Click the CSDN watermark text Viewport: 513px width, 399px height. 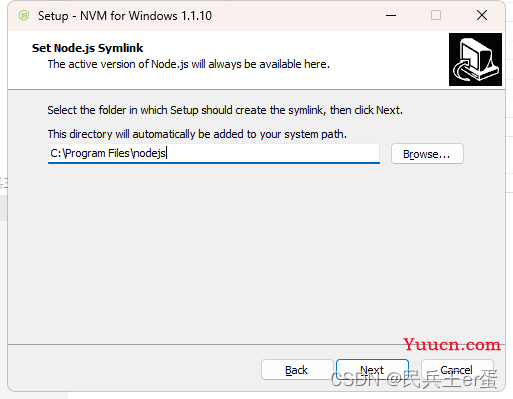tap(414, 379)
